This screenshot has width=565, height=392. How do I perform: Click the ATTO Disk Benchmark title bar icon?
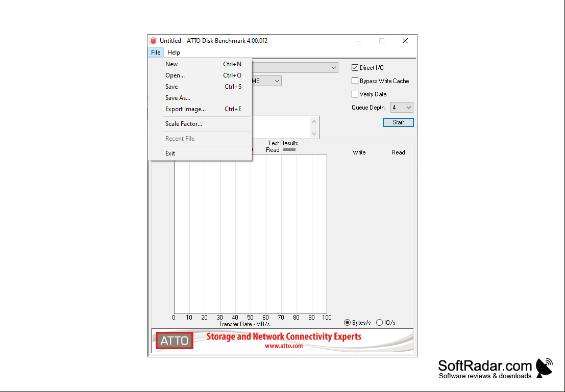click(153, 41)
